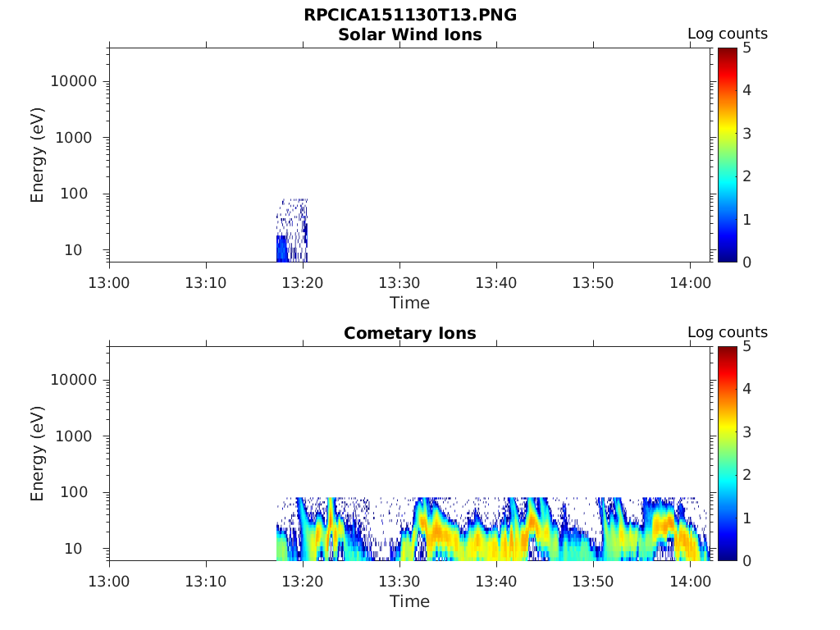Select the 13:50 tick label on Cometary plot

click(x=593, y=582)
